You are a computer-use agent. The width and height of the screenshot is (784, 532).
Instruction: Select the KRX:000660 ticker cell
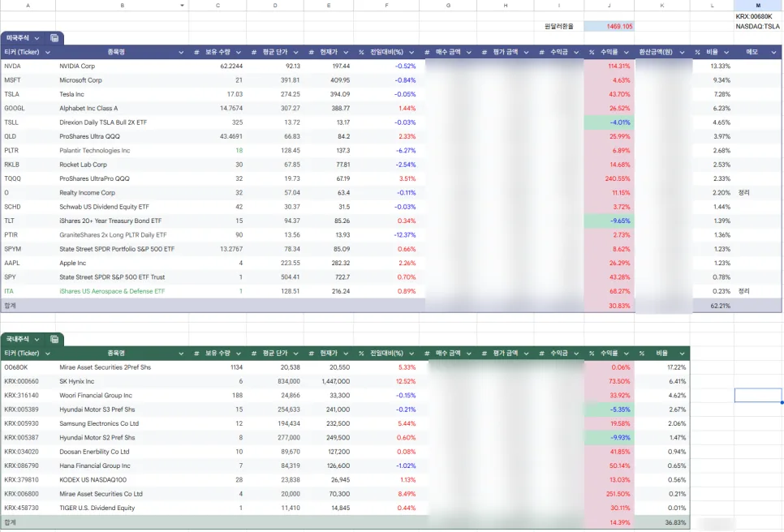(28, 381)
